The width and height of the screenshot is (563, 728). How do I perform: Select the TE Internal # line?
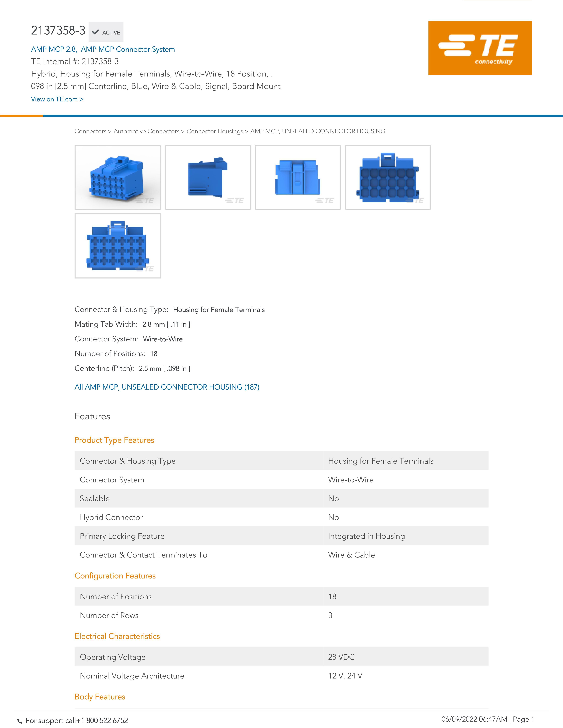(75, 61)
